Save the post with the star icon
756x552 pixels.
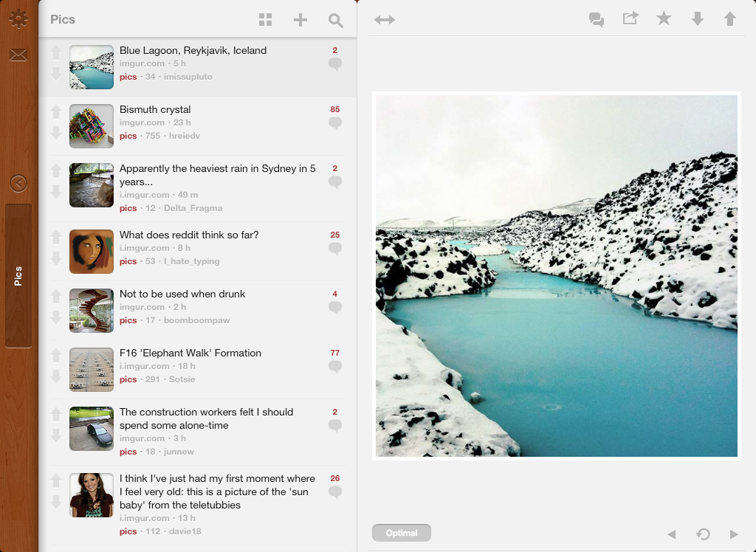(664, 18)
